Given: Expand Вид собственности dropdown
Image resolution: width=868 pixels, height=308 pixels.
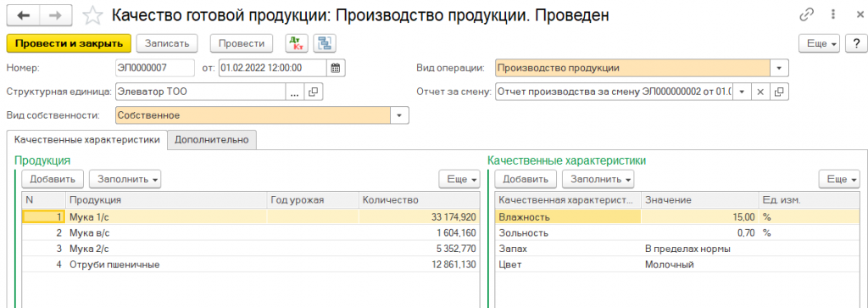Looking at the screenshot, I should (x=399, y=115).
